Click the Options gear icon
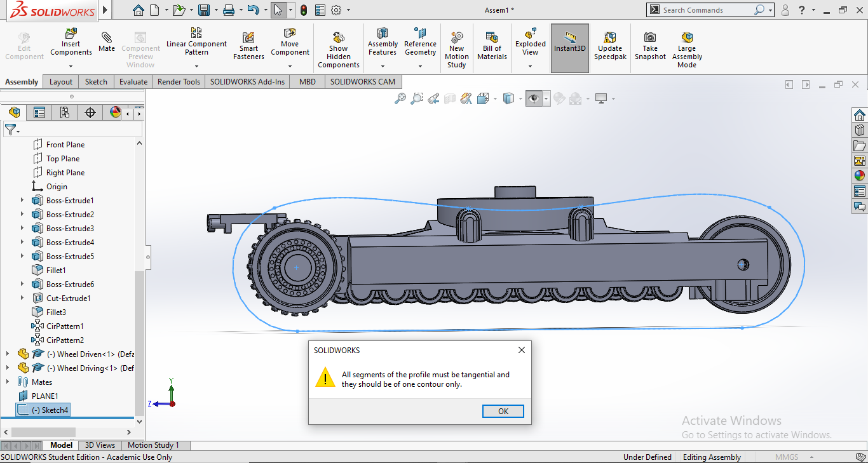This screenshot has height=463, width=868. (336, 10)
